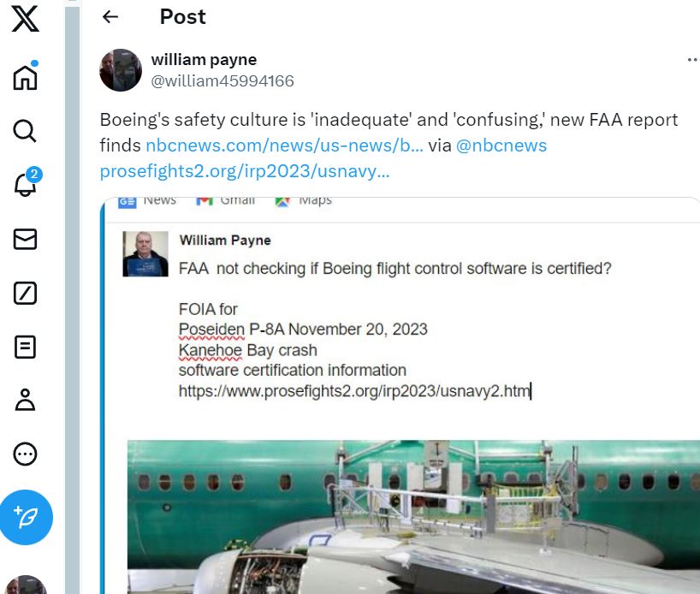Open account switcher avatar at bottom
This screenshot has width=700, height=594.
tap(26, 585)
